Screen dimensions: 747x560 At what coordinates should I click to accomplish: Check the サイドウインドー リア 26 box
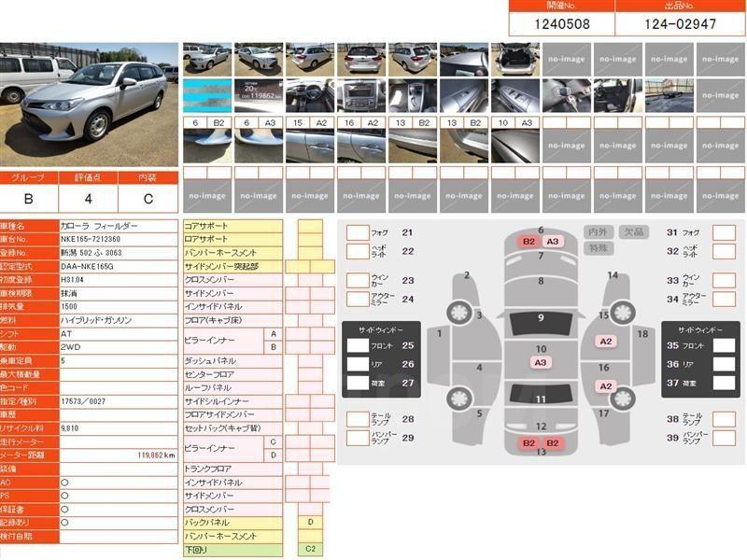(x=358, y=364)
